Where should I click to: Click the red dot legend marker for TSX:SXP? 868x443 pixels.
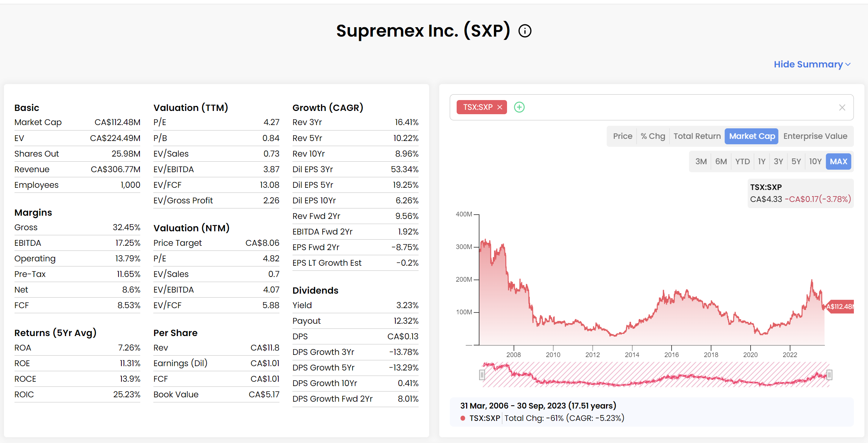click(x=463, y=418)
